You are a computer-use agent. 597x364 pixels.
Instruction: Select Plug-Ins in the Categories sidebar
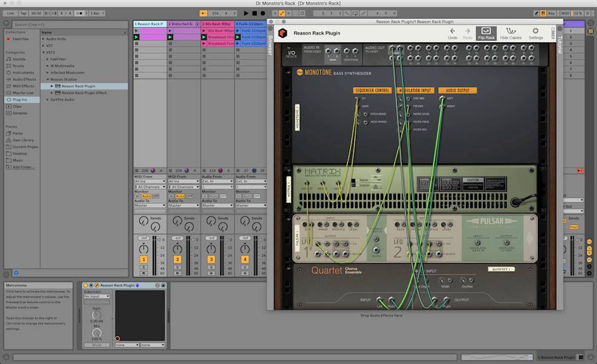point(20,99)
